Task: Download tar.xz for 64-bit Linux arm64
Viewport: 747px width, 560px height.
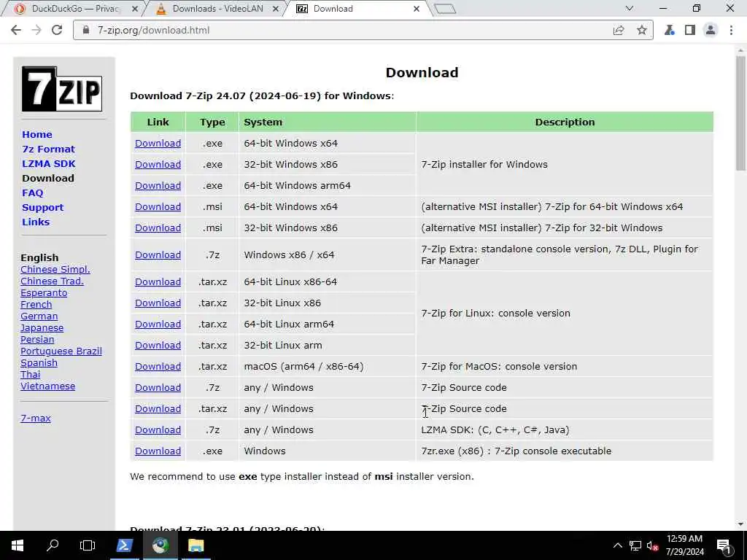Action: [158, 324]
